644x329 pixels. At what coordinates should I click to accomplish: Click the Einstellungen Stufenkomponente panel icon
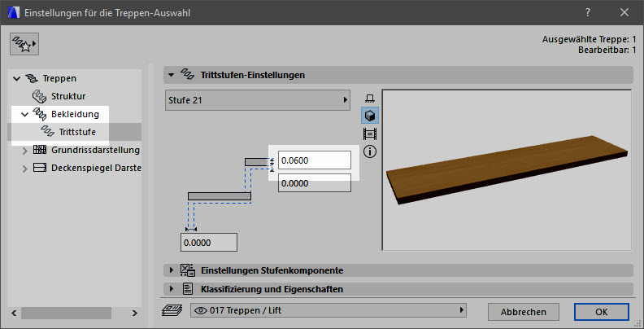[x=188, y=270]
